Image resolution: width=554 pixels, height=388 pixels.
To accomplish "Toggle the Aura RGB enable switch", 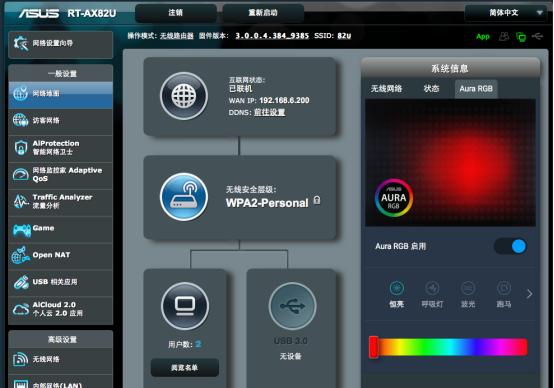I will pyautogui.click(x=510, y=246).
